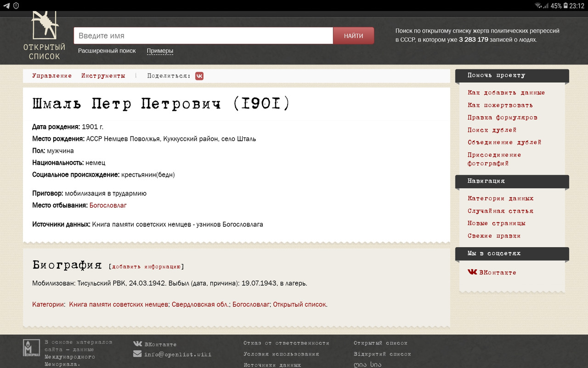Show search Примеры
The image size is (588, 368).
[160, 51]
